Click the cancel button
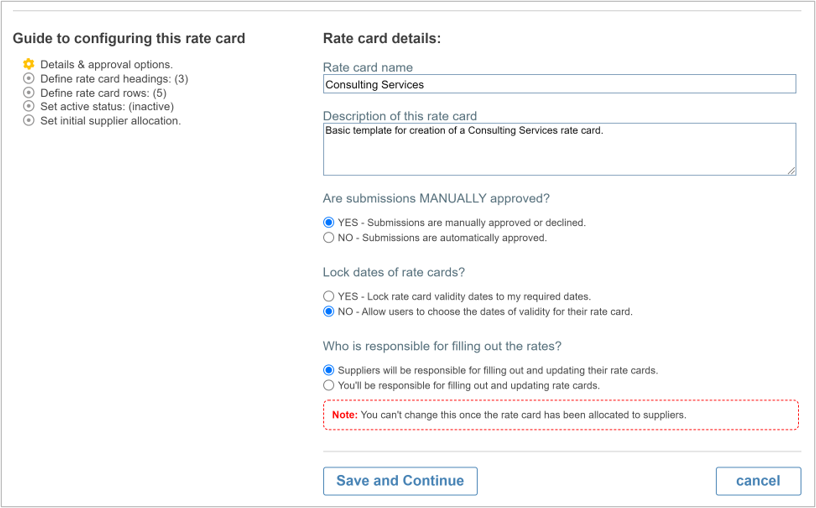The height and width of the screenshot is (508, 816). (758, 481)
